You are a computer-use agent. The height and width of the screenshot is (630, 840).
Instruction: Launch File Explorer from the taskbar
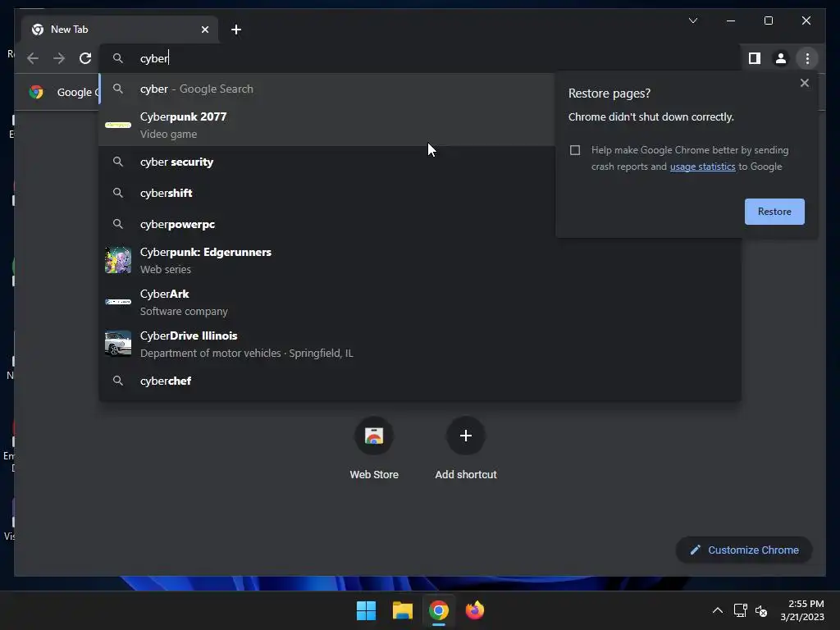[402, 610]
